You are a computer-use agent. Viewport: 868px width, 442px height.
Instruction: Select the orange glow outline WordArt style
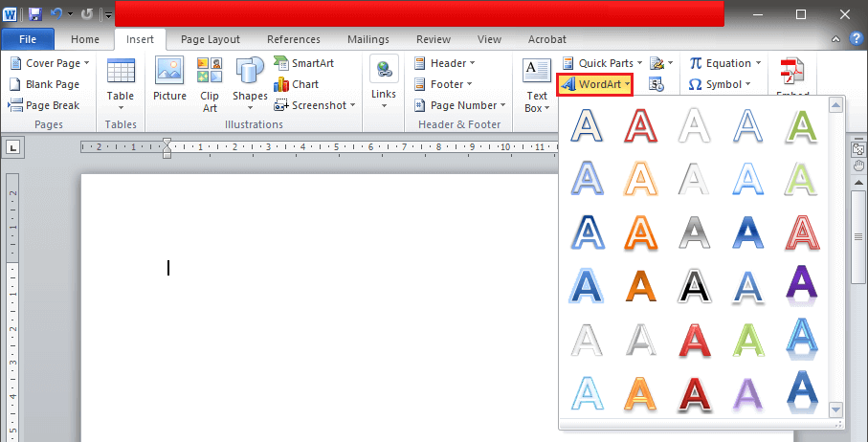tap(640, 178)
